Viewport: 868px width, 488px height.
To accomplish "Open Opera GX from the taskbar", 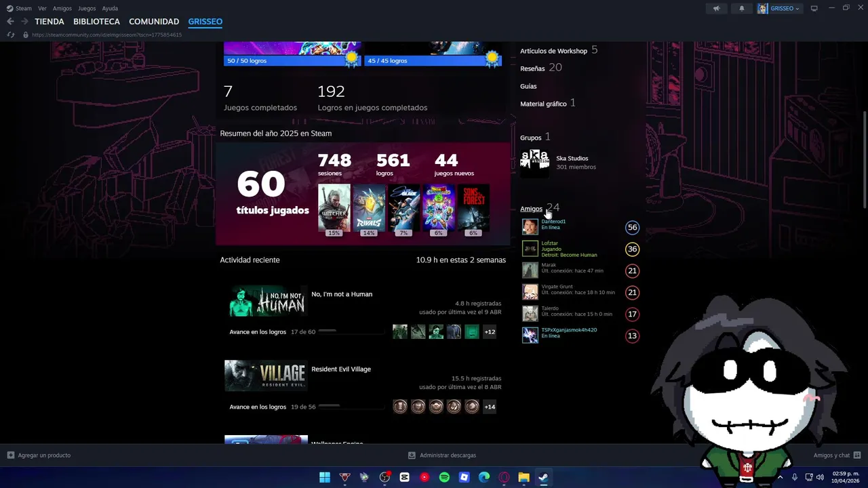I will point(504,477).
